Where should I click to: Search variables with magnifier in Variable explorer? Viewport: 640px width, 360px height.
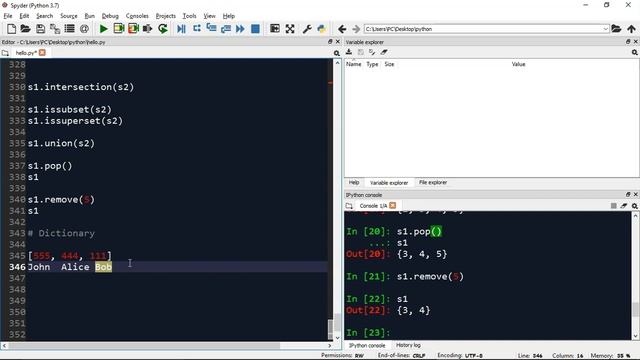[x=634, y=53]
